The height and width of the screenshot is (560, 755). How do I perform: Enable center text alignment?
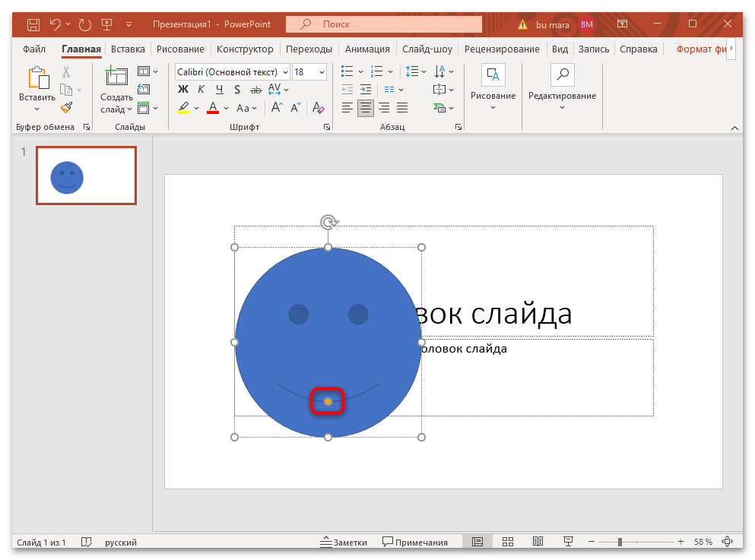366,108
